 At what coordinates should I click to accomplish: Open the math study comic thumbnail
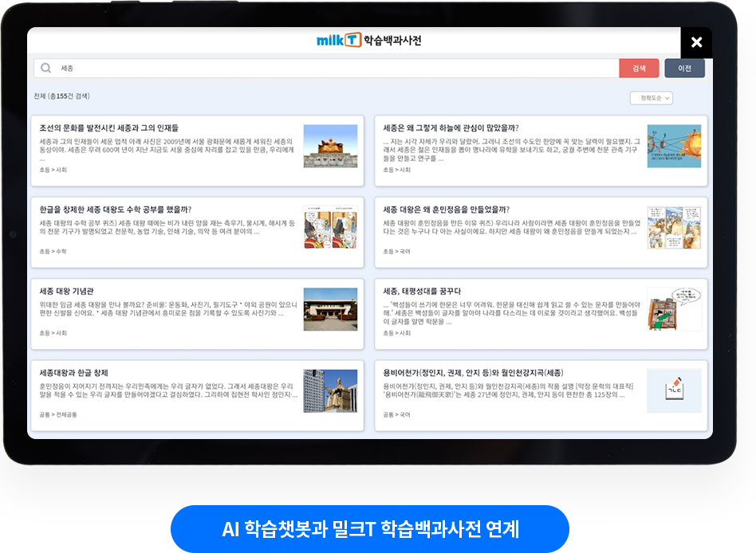pos(330,228)
